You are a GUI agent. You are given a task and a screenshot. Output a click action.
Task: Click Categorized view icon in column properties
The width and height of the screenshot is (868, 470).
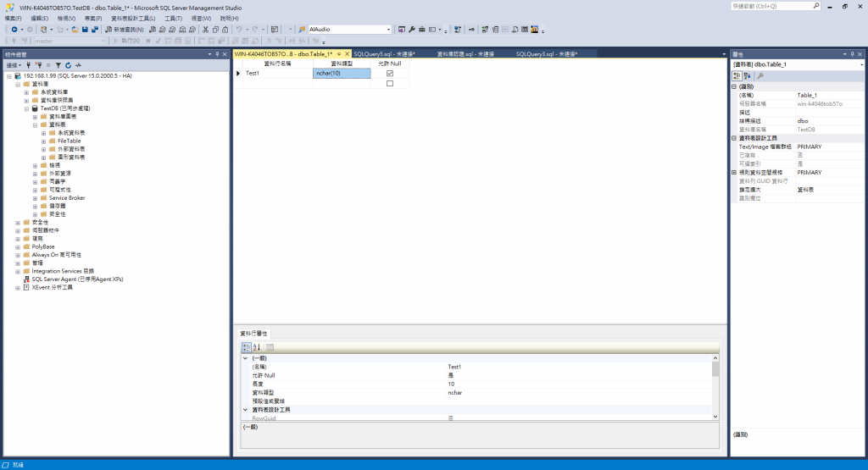point(247,347)
